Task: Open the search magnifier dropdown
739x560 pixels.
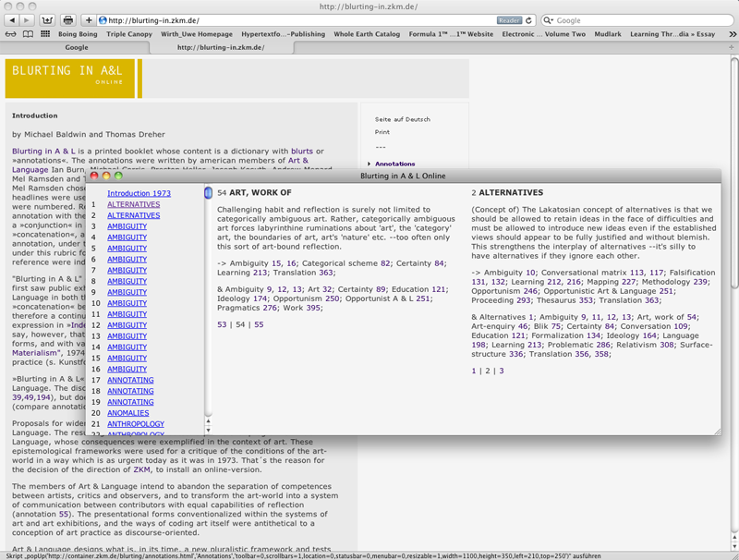Action: pyautogui.click(x=549, y=19)
